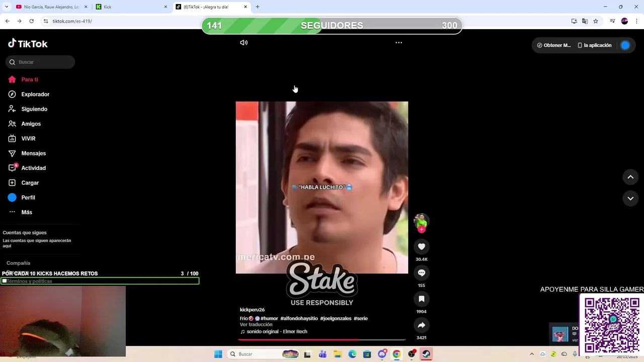
Task: Focus the TikTok Buscar search field
Action: (x=40, y=62)
